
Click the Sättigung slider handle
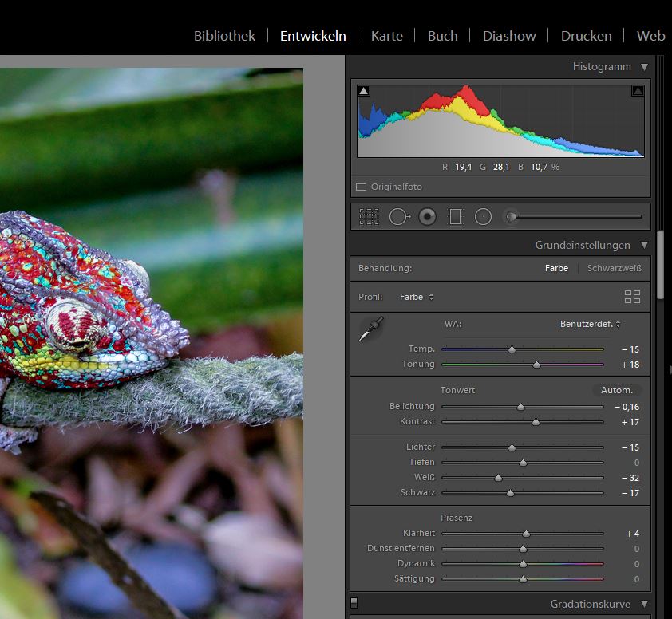point(523,578)
